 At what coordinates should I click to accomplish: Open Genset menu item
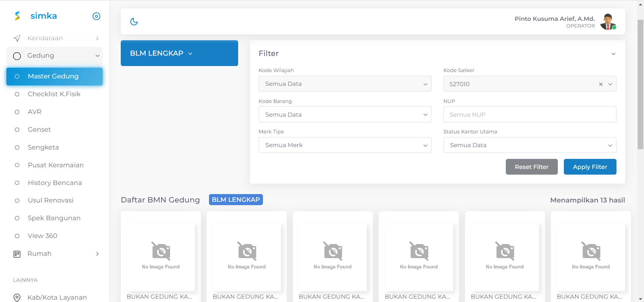pos(54,130)
